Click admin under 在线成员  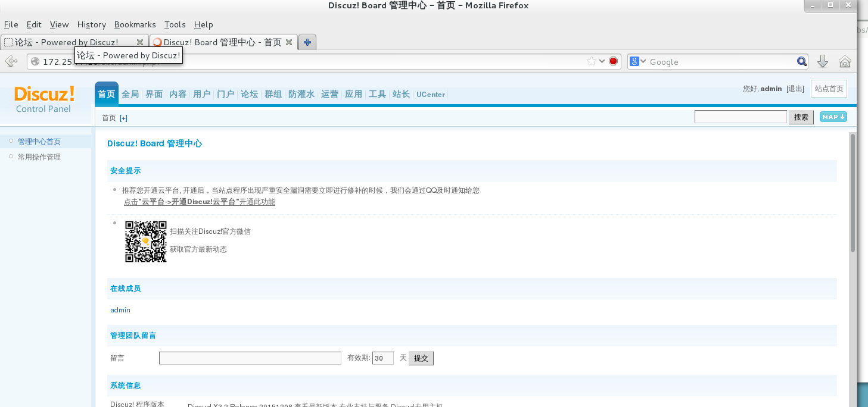coord(120,310)
